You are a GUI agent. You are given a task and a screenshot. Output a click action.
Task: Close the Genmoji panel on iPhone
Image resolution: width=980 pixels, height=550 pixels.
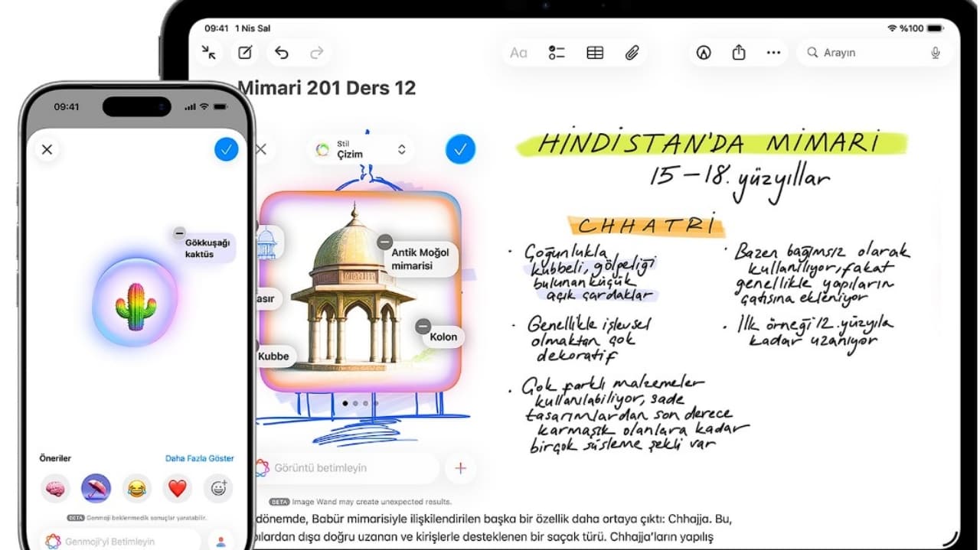point(47,149)
